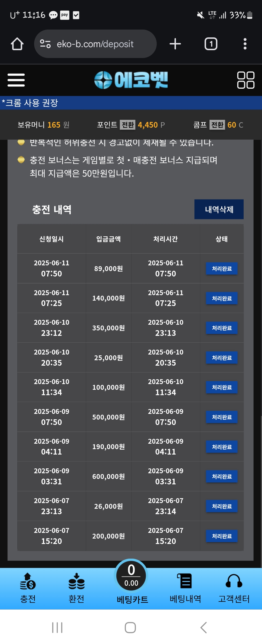Click the 콤프 전환 button
Image resolution: width=262 pixels, height=644 pixels.
click(x=217, y=125)
